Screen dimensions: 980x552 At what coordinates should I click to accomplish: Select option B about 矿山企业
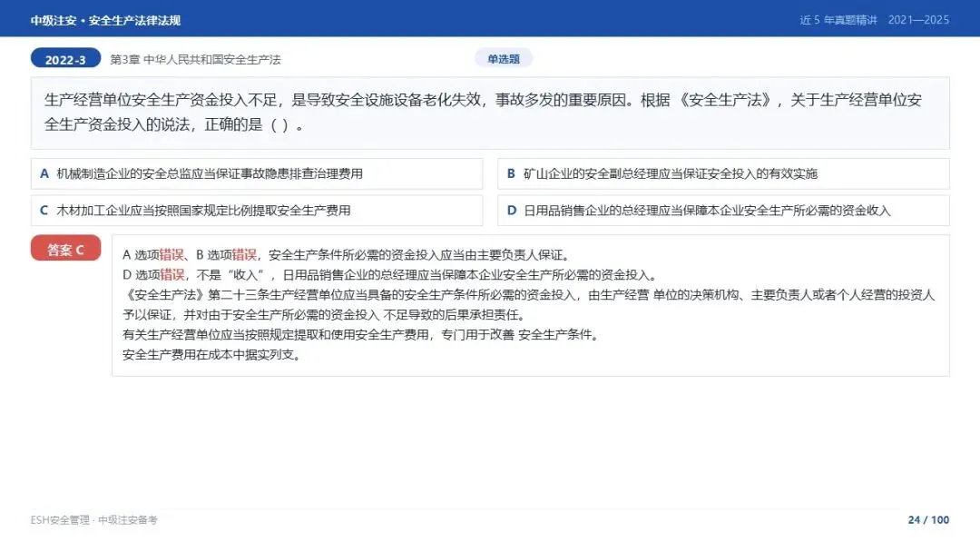pos(723,173)
